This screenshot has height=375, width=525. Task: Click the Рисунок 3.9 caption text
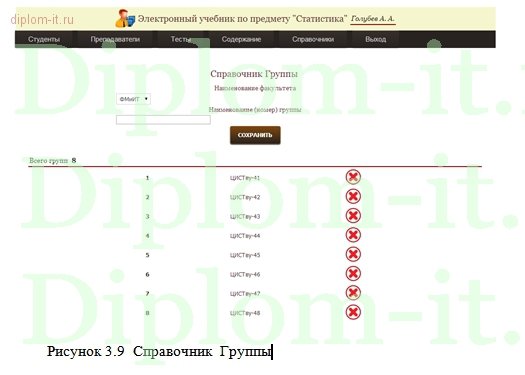(x=159, y=352)
